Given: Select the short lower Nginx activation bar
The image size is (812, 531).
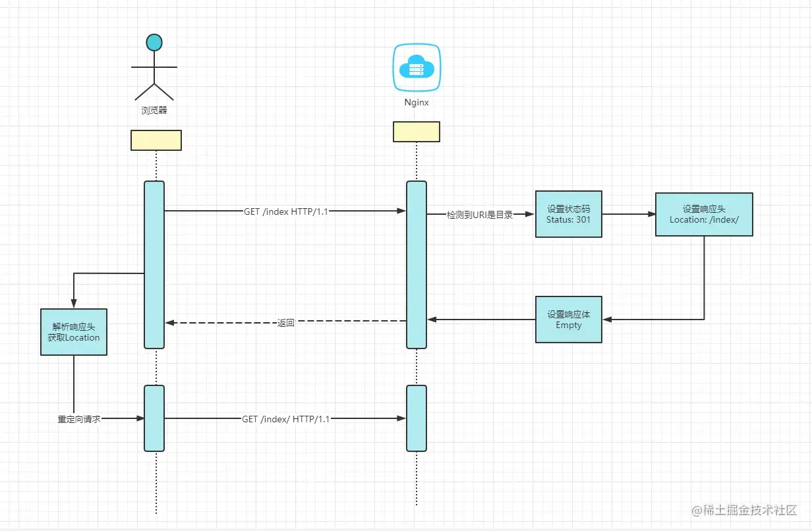Looking at the screenshot, I should pyautogui.click(x=417, y=418).
